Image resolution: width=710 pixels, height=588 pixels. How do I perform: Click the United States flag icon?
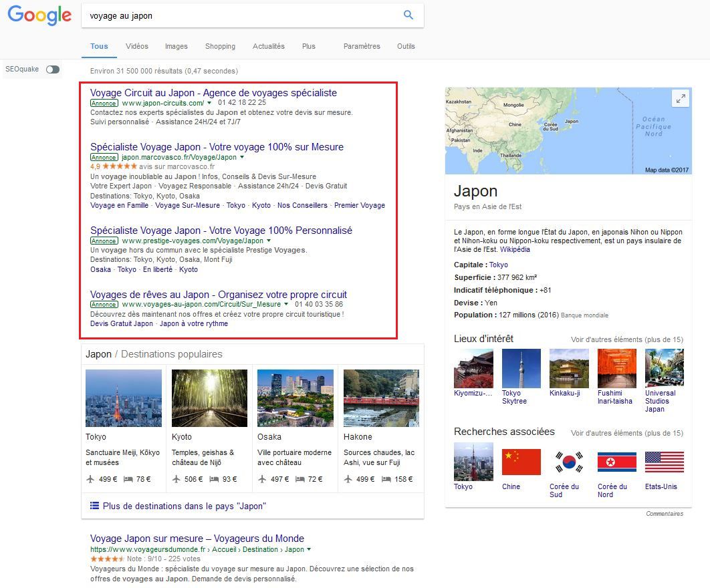pos(665,462)
